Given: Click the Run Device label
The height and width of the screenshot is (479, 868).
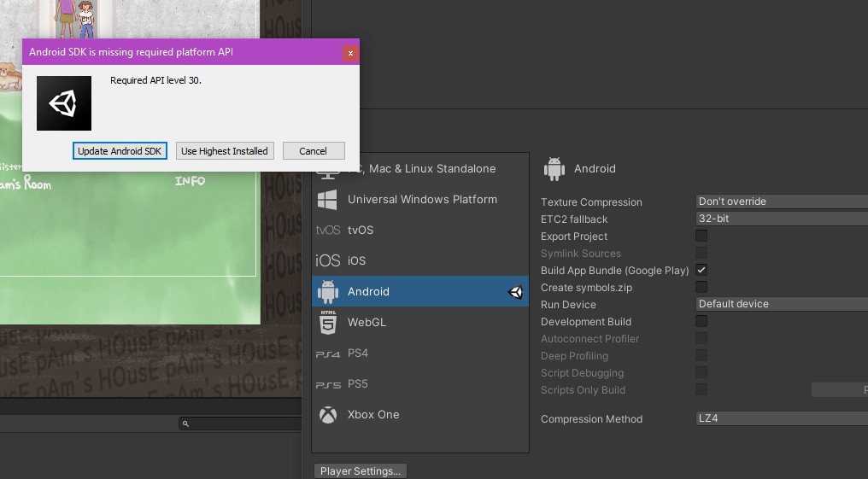Looking at the screenshot, I should coord(568,304).
